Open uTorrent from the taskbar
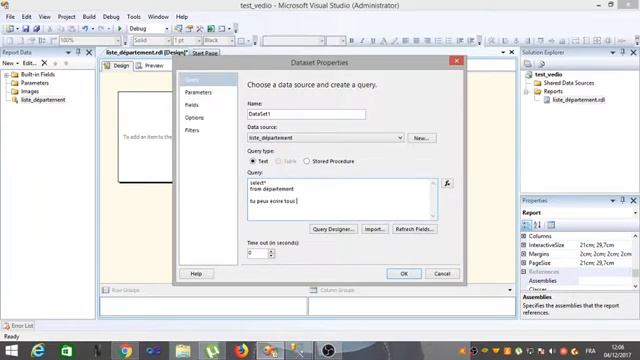The width and height of the screenshot is (640, 360). (212, 351)
